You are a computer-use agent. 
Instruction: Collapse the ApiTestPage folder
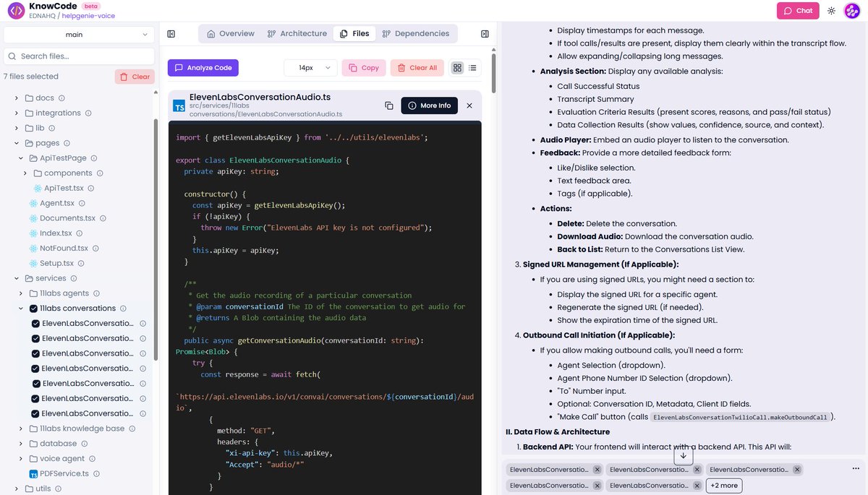[22, 158]
